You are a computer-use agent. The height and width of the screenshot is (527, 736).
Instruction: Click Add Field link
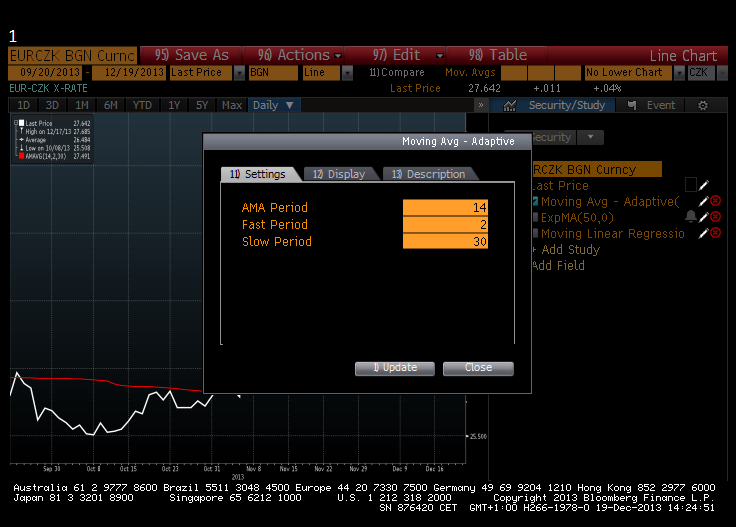pos(559,266)
